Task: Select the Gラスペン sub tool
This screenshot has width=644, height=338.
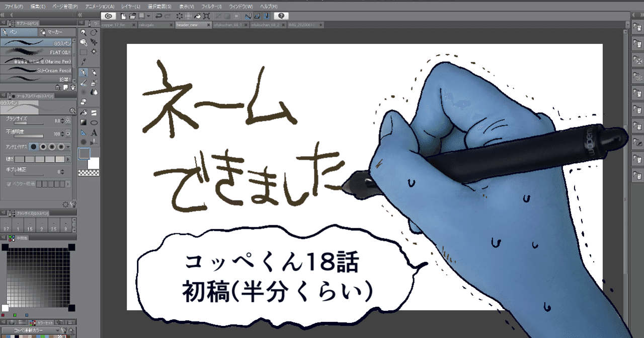Action: pyautogui.click(x=36, y=43)
